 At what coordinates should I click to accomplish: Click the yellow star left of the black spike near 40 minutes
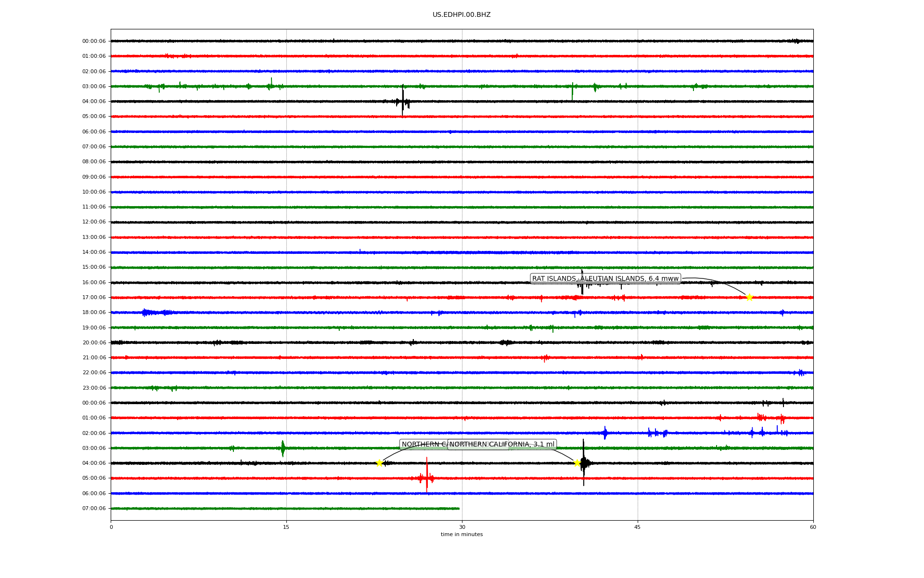(x=577, y=463)
